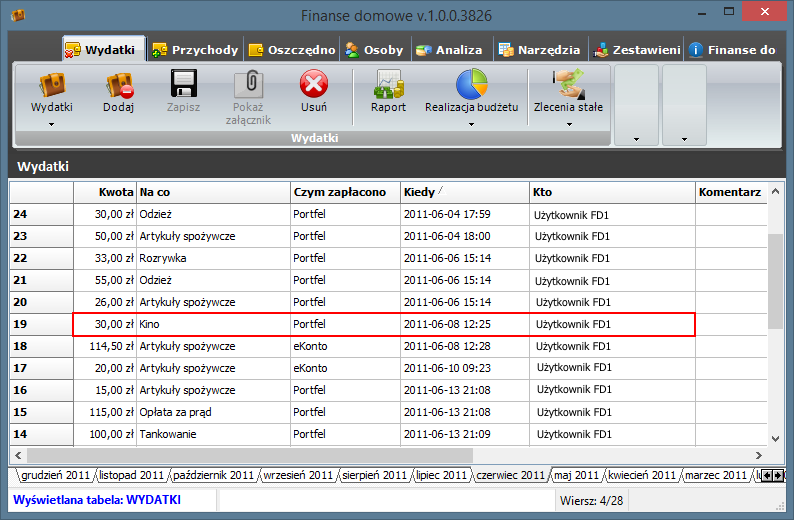Click the Kiedy column header
Viewport: 794px width, 520px height.
(465, 192)
